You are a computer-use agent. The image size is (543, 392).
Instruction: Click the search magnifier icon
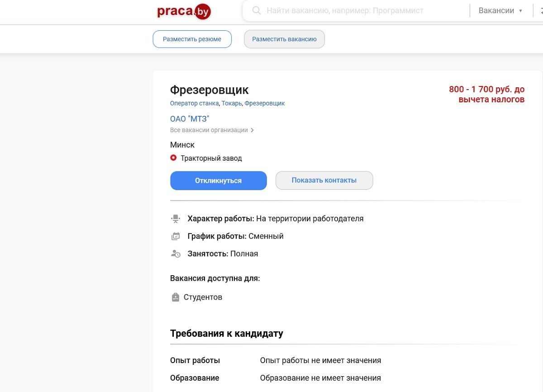[256, 10]
